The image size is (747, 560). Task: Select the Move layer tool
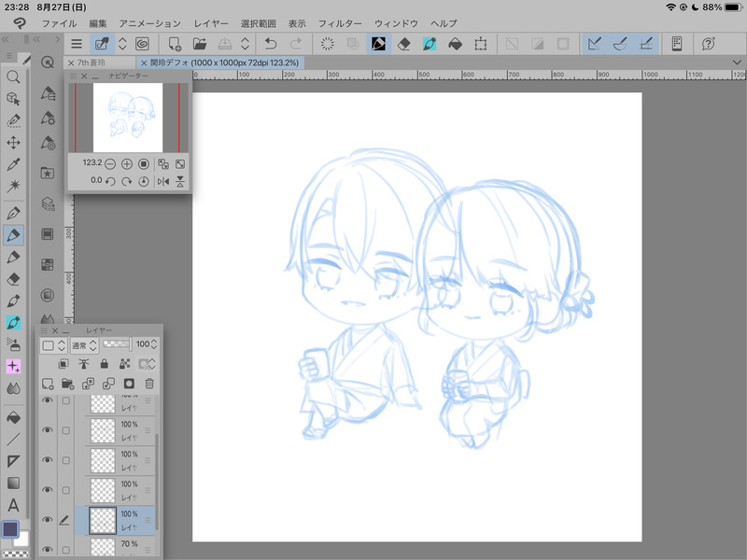13,143
